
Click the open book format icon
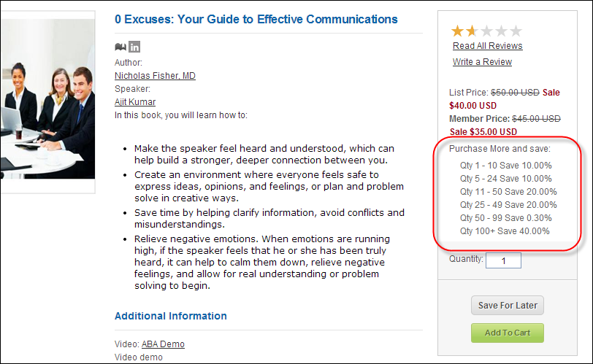(120, 47)
